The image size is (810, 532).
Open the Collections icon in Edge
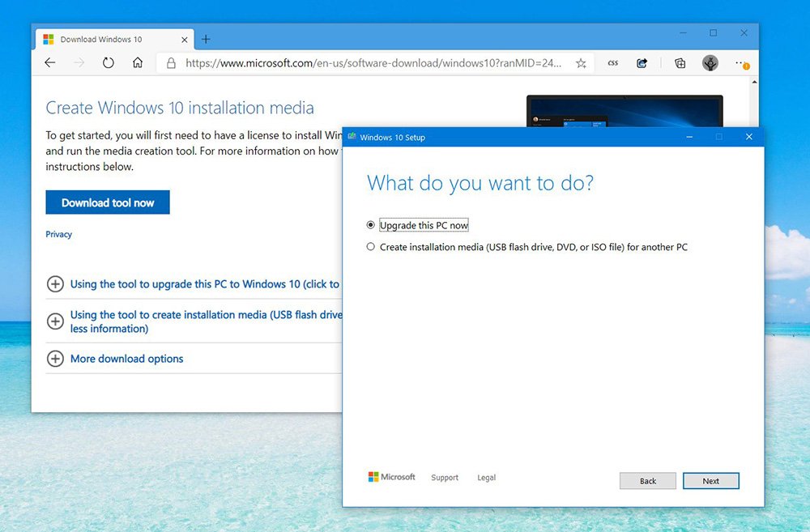680,63
